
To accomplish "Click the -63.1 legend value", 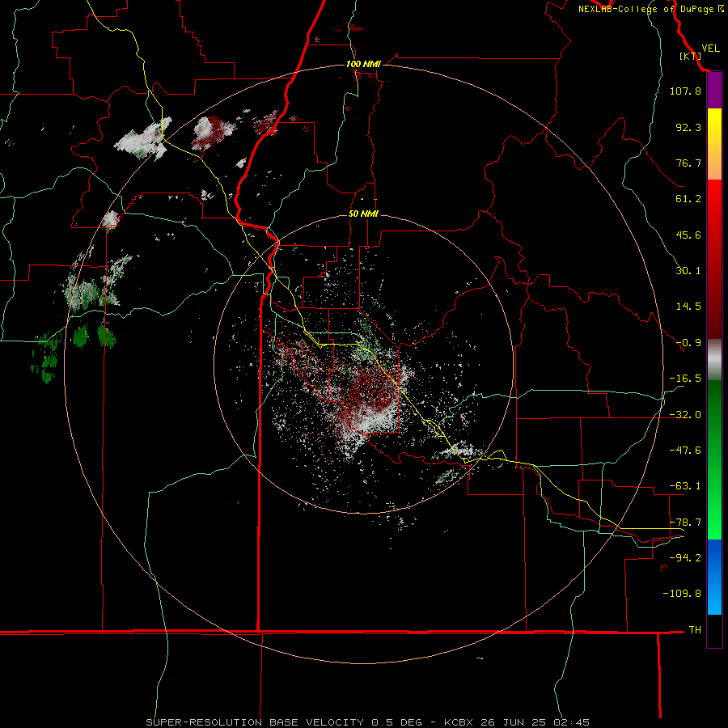I will pos(685,486).
